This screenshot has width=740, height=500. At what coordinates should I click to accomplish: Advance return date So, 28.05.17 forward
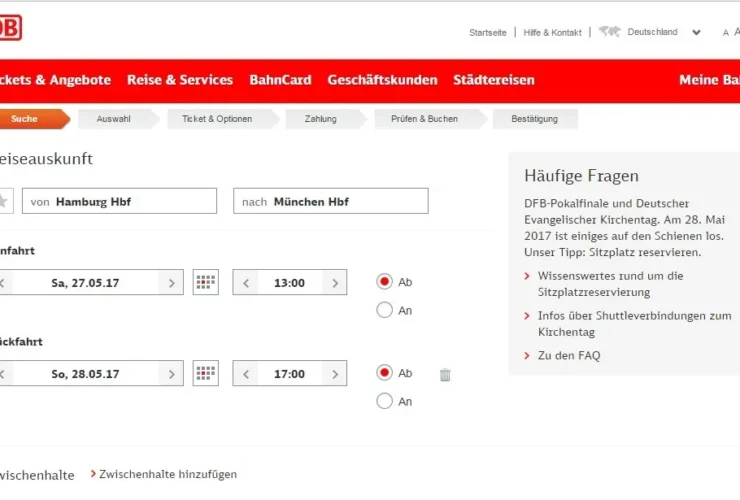click(x=171, y=374)
